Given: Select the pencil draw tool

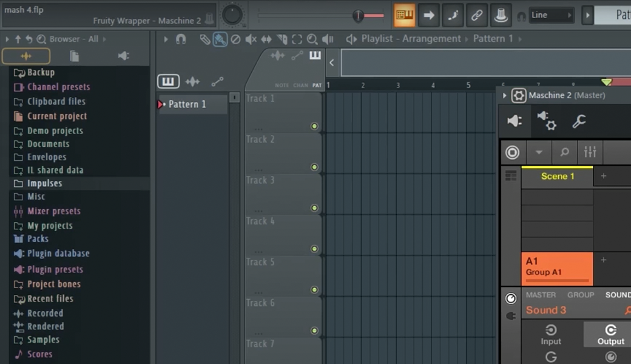Looking at the screenshot, I should coord(205,39).
